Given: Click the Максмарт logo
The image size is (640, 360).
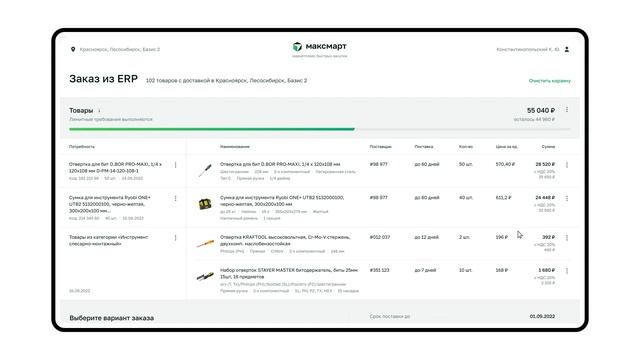Looking at the screenshot, I should coord(319,47).
